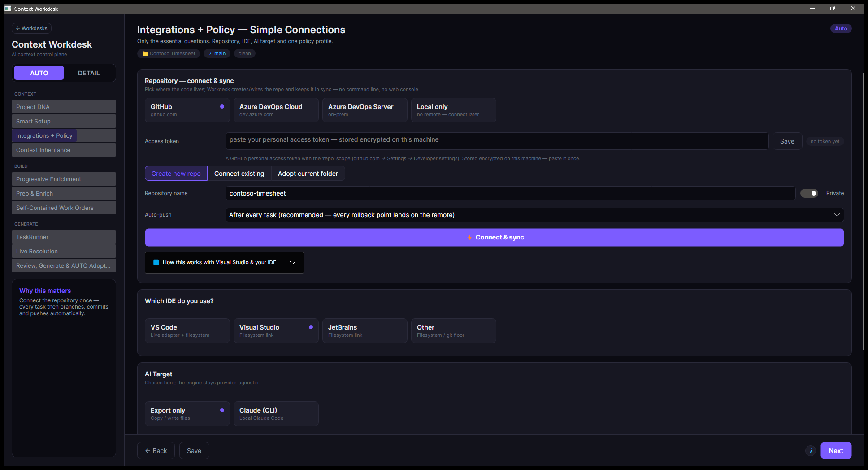Click the vertical scrollbar
868x470 pixels.
[863, 211]
